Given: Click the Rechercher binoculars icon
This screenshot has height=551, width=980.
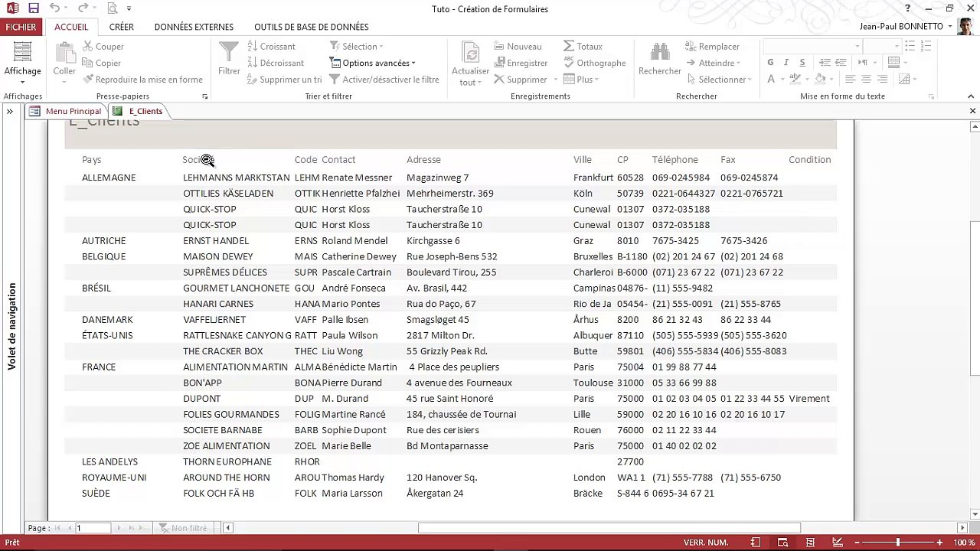Looking at the screenshot, I should click(659, 52).
